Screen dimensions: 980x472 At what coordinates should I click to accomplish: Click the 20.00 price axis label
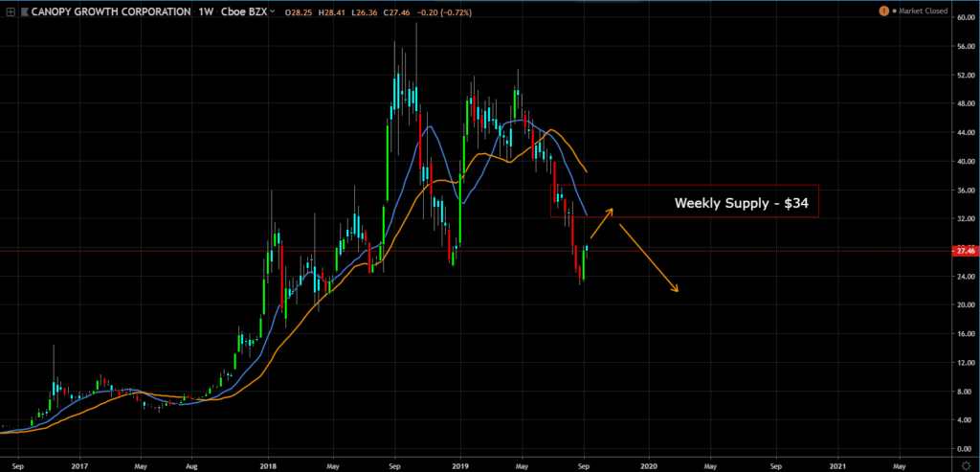pos(966,305)
